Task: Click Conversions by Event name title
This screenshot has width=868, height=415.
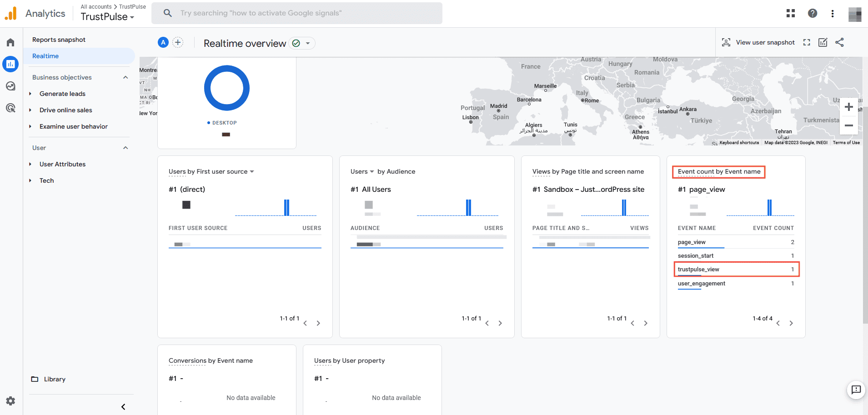Action: click(211, 360)
